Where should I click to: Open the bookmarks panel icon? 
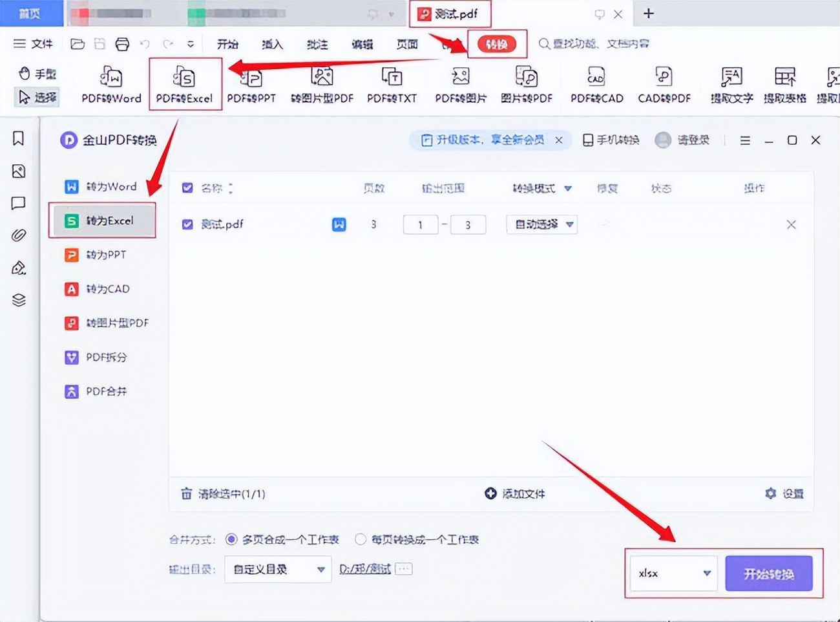coord(18,138)
